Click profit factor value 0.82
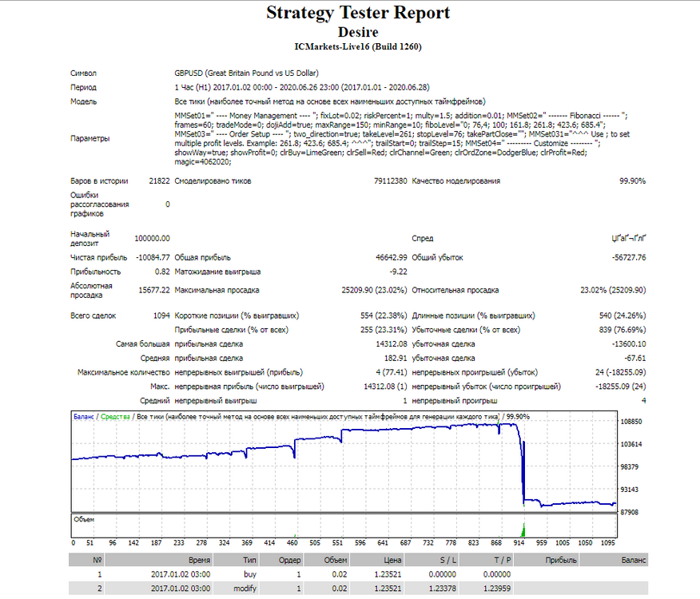The image size is (700, 599). coord(162,272)
